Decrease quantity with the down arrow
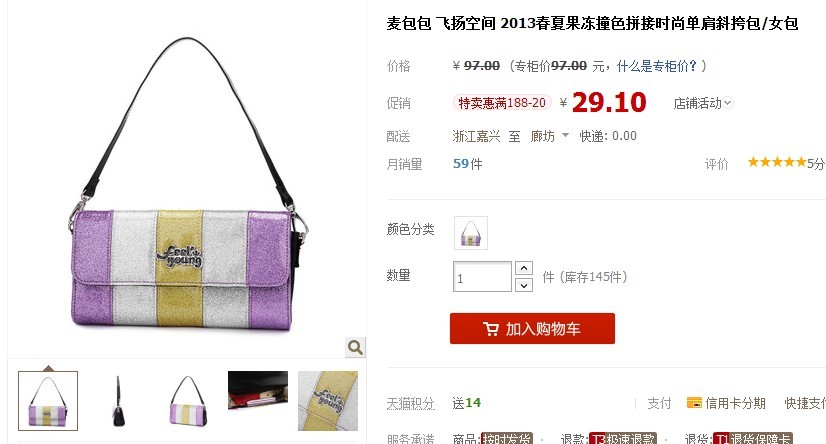Screen dimensions: 826x444 pyautogui.click(x=524, y=285)
